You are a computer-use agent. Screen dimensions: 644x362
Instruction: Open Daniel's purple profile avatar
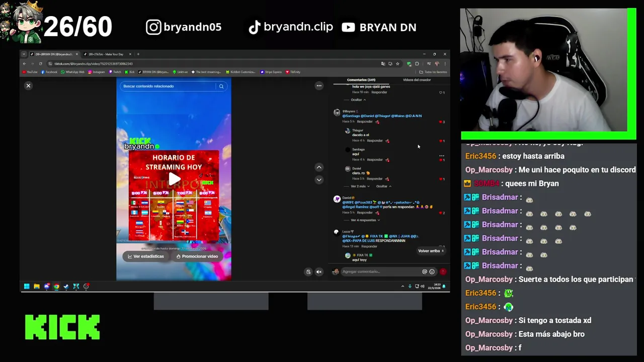pos(337,199)
